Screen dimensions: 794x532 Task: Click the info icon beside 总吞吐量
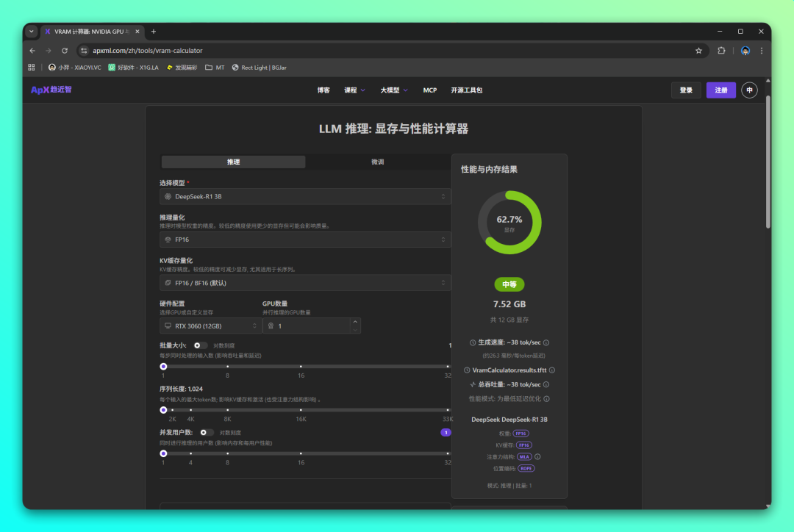tap(546, 384)
